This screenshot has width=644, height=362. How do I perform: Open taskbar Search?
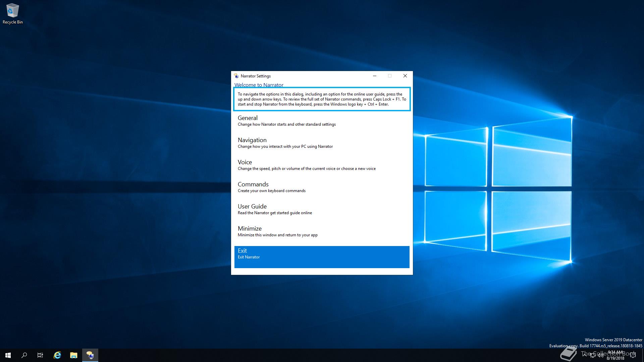pyautogui.click(x=24, y=355)
